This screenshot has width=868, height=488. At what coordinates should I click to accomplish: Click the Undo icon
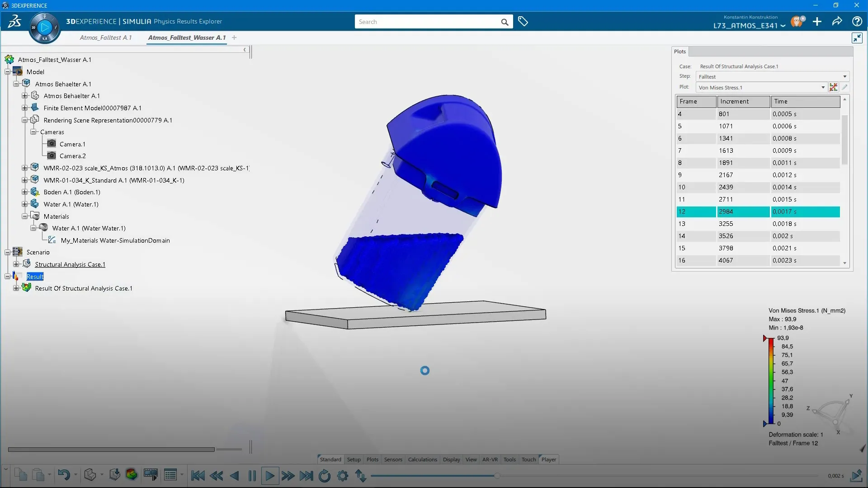tap(64, 475)
